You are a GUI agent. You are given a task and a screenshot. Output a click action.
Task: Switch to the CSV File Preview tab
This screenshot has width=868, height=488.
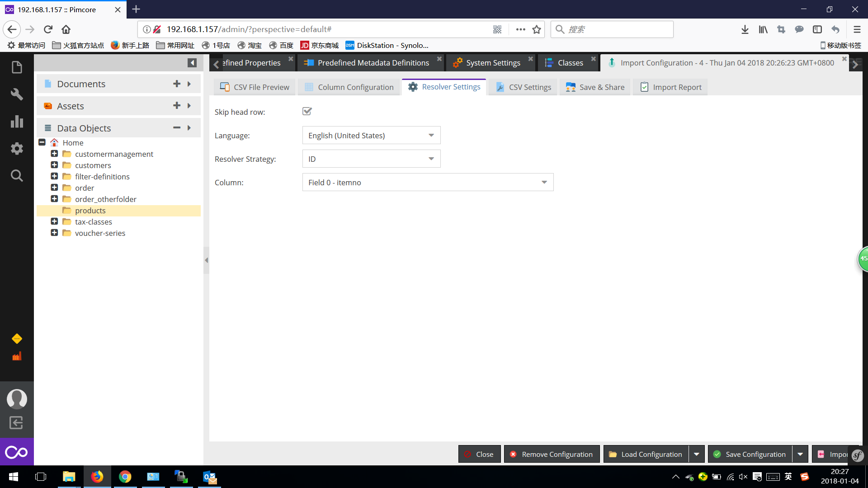click(x=255, y=87)
